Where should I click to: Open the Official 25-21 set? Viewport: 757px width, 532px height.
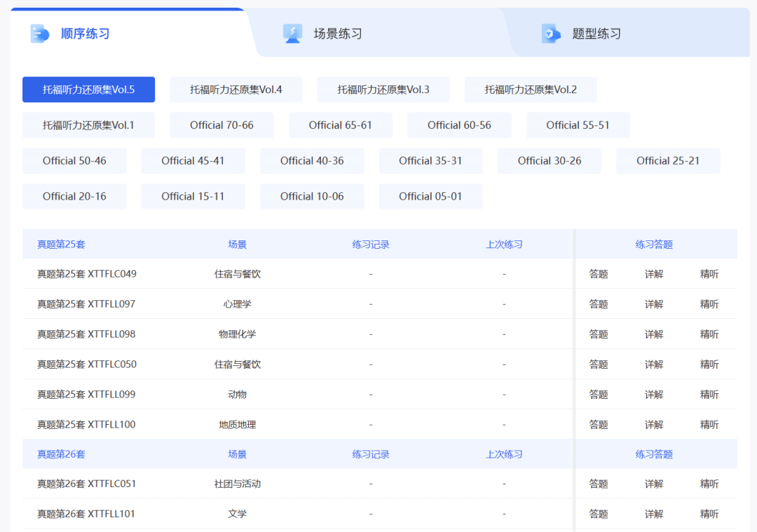click(x=668, y=161)
